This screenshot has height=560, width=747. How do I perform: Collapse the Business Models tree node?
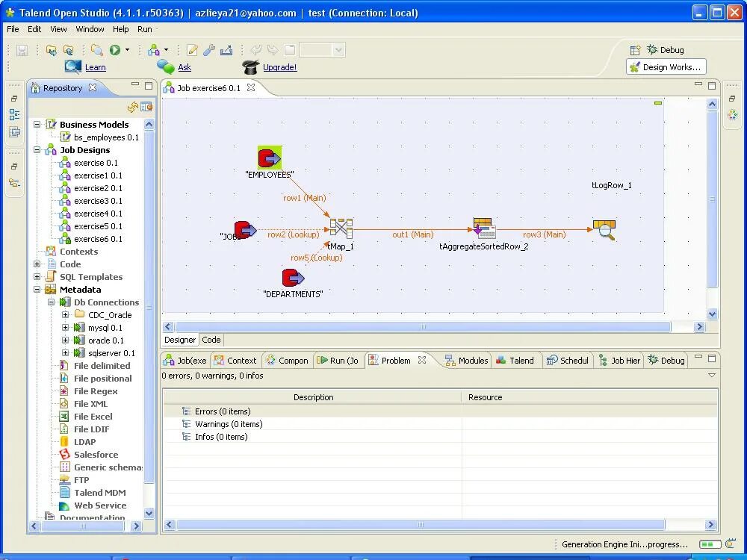click(x=37, y=124)
